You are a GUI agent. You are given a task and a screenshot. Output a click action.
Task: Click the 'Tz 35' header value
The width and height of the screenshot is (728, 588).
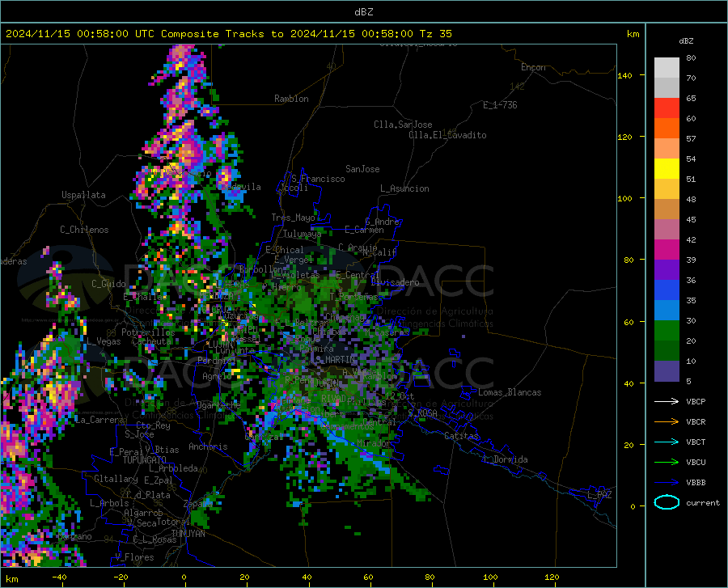pos(435,34)
